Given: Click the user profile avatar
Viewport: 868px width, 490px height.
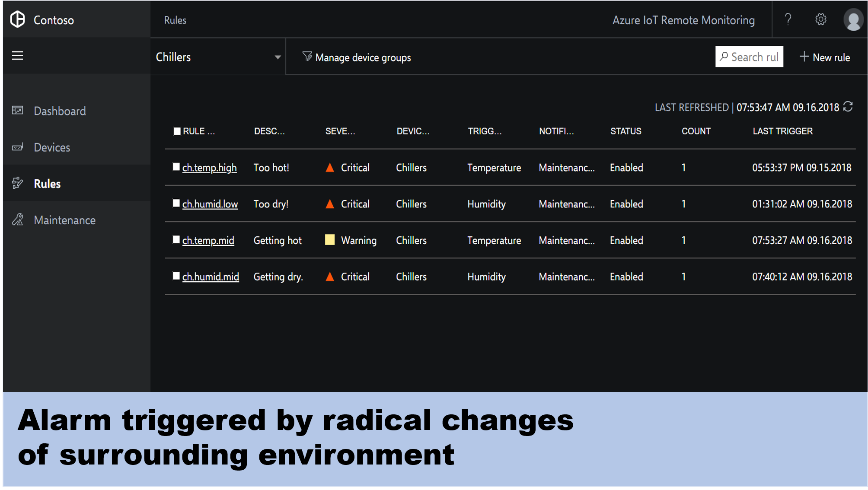Looking at the screenshot, I should click(853, 20).
